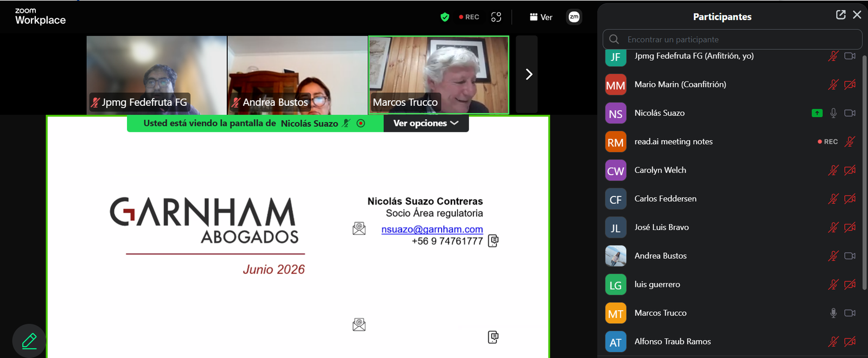Click the zm profile avatar icon

pyautogui.click(x=574, y=17)
